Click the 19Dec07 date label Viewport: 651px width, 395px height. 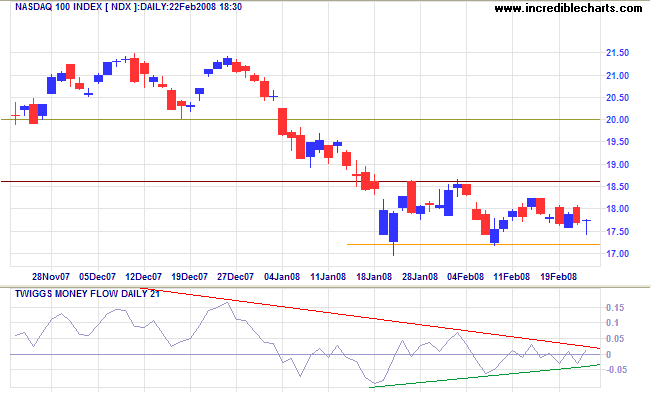click(x=190, y=277)
